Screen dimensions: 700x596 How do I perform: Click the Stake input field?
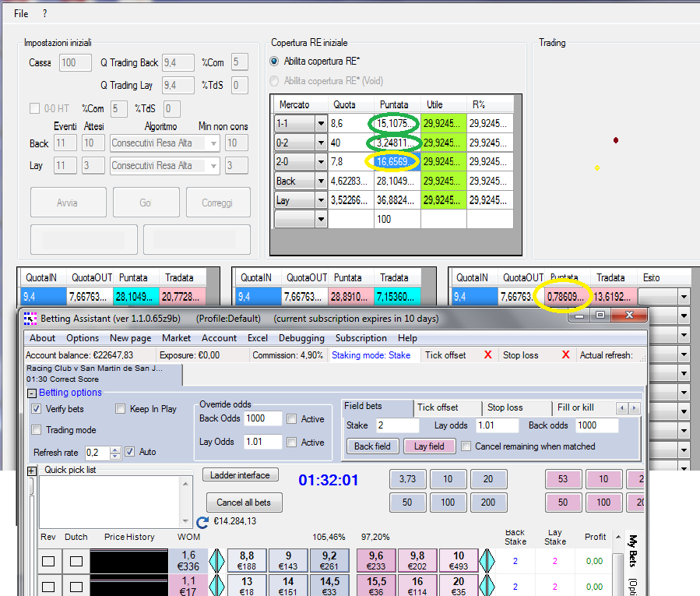(397, 425)
